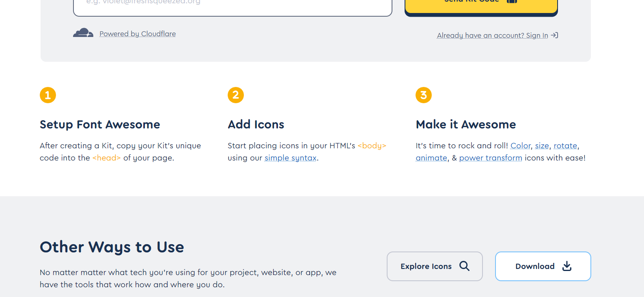Click the magnifier icon in Explore Icons

464,266
